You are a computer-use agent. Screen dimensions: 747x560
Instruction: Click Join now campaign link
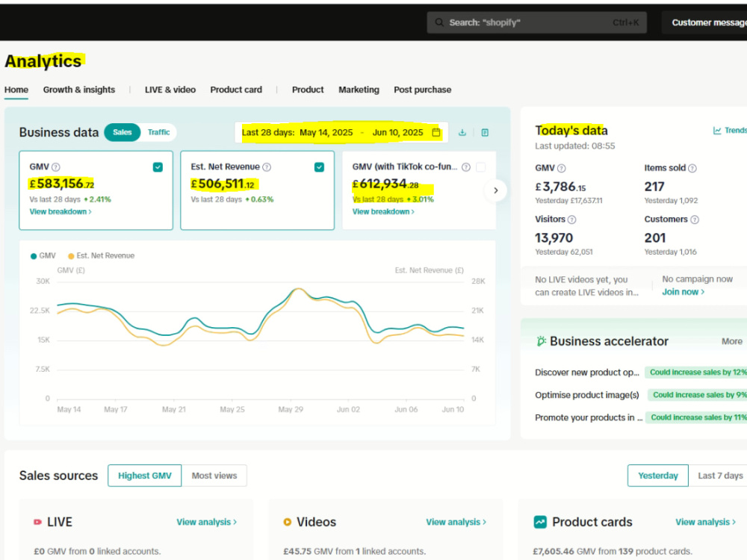point(684,292)
